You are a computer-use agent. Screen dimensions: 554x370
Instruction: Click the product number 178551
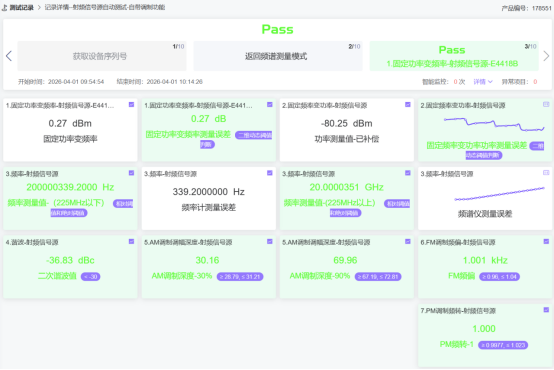tap(542, 8)
